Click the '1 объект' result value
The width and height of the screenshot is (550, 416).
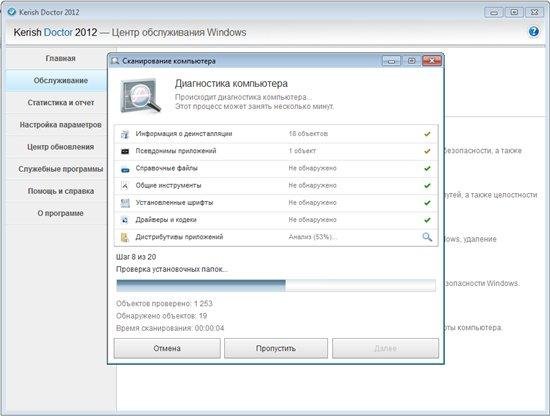point(302,151)
